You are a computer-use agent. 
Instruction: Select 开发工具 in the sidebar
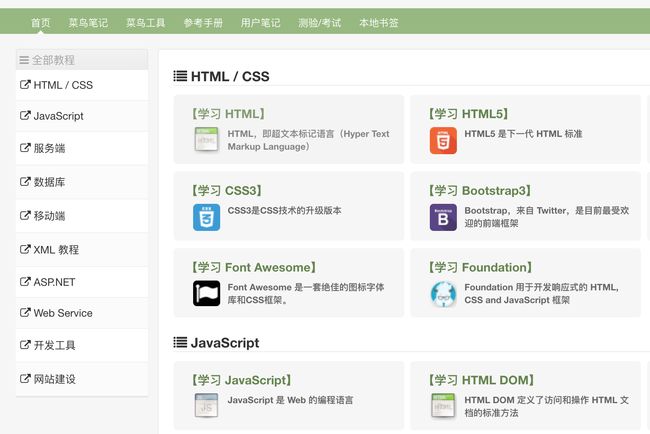pyautogui.click(x=82, y=345)
